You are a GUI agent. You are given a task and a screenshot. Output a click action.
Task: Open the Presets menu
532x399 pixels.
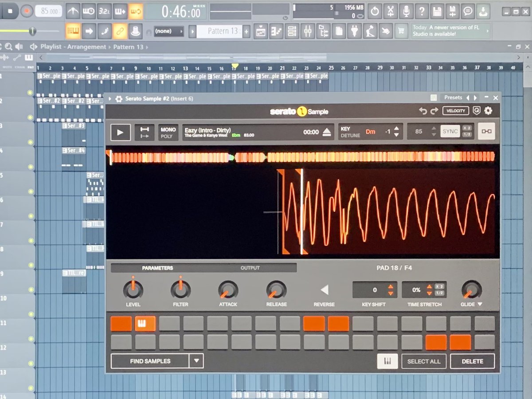453,98
